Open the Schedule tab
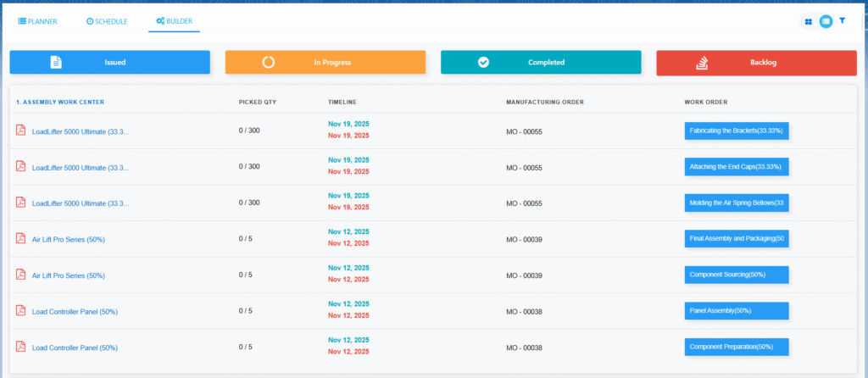 [106, 21]
